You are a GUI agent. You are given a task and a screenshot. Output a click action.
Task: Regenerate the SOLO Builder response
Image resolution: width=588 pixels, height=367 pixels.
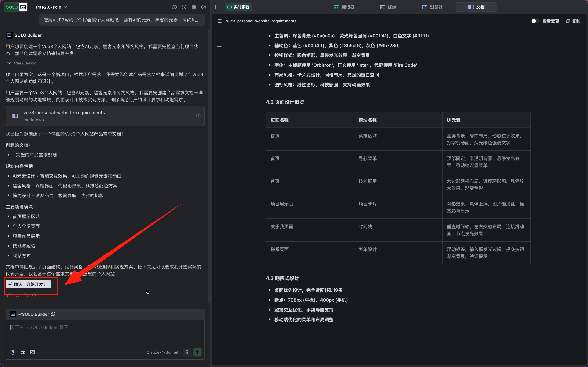(17, 295)
